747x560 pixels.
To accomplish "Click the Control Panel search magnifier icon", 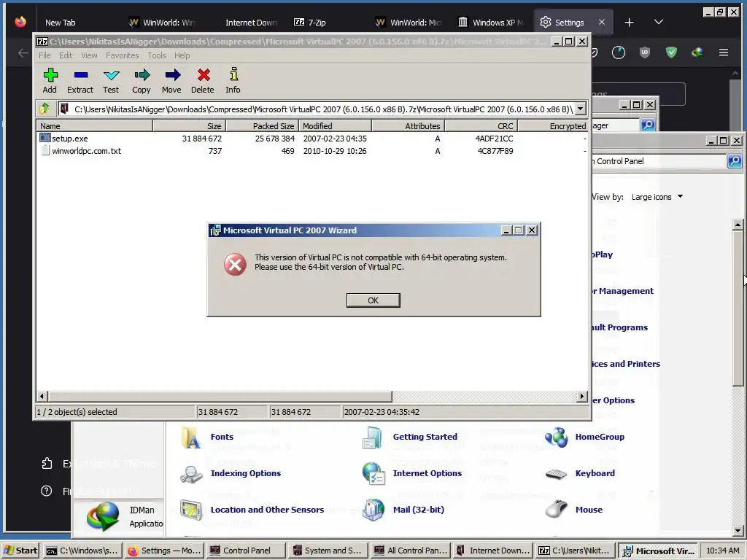I will click(734, 161).
